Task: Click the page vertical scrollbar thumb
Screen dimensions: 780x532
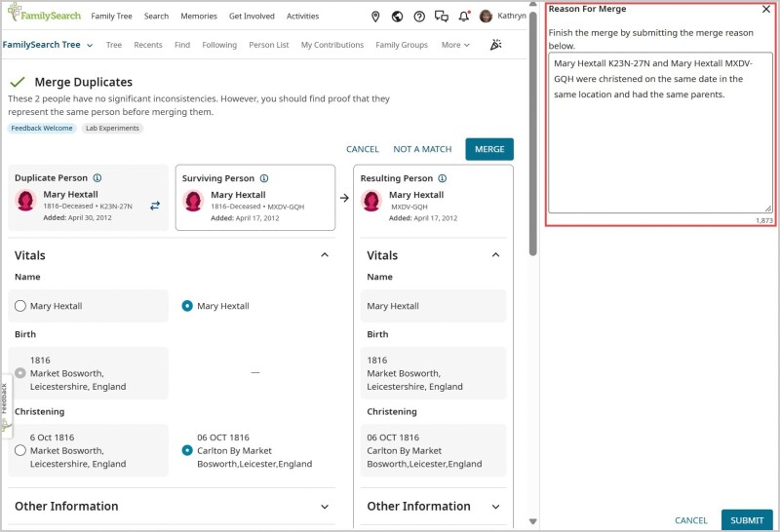Action: 532,133
